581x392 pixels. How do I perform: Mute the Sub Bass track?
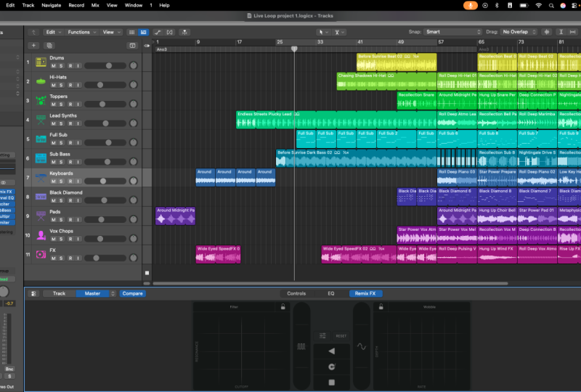pos(53,162)
